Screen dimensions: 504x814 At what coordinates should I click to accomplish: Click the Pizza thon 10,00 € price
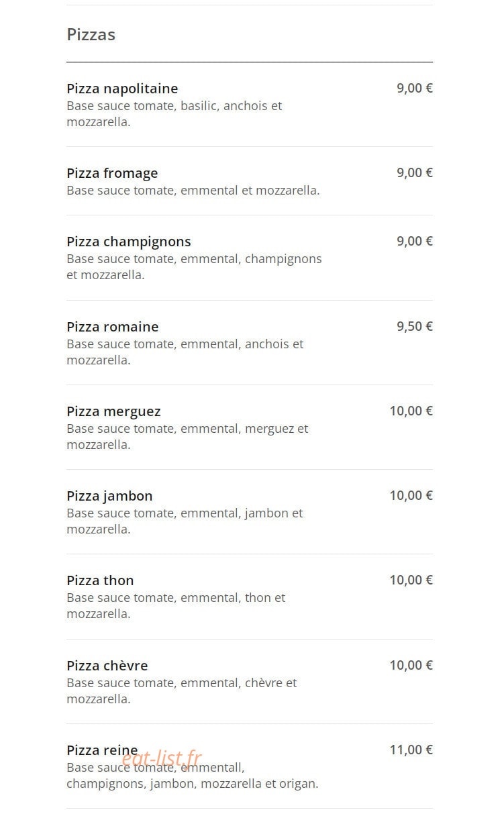[411, 580]
